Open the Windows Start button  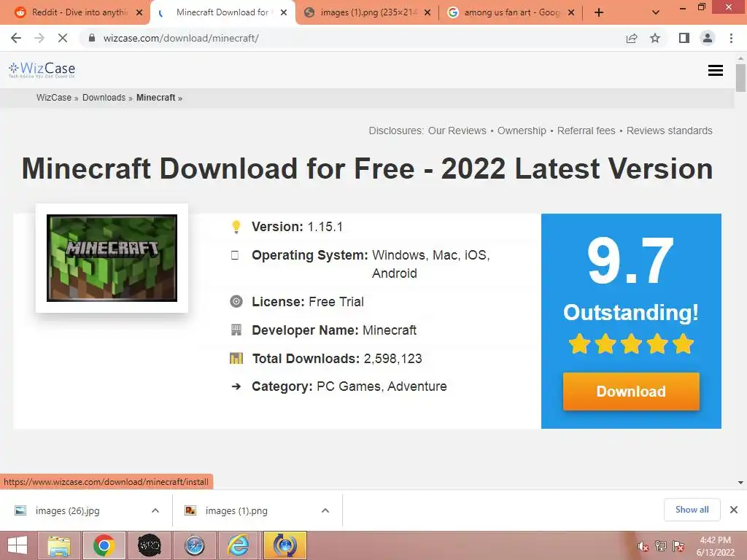[x=18, y=545]
